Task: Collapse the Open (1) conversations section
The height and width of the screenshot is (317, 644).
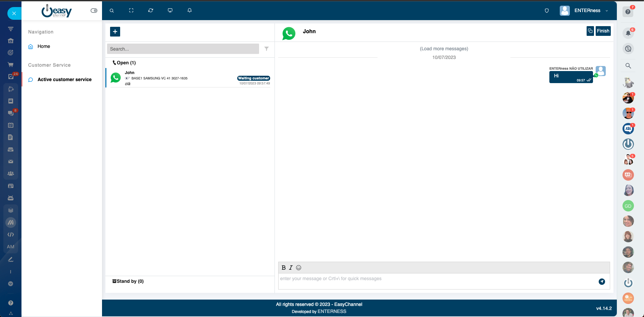Action: pos(124,63)
